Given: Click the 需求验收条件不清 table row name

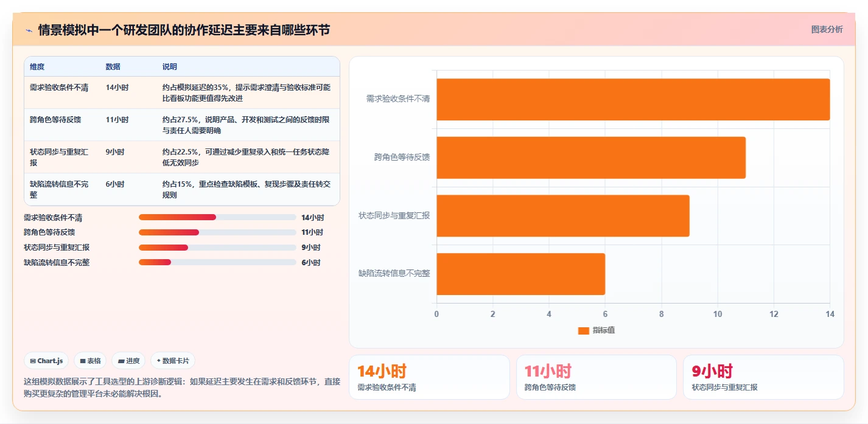Looking at the screenshot, I should (59, 88).
